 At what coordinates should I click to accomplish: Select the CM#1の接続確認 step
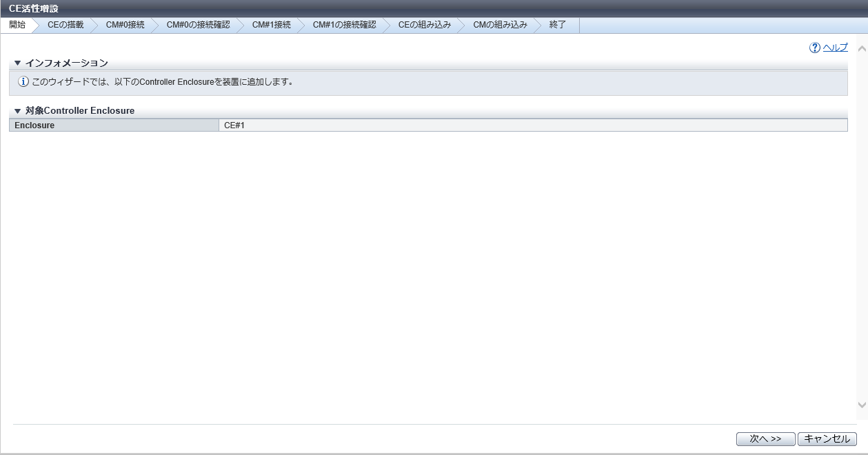(344, 25)
